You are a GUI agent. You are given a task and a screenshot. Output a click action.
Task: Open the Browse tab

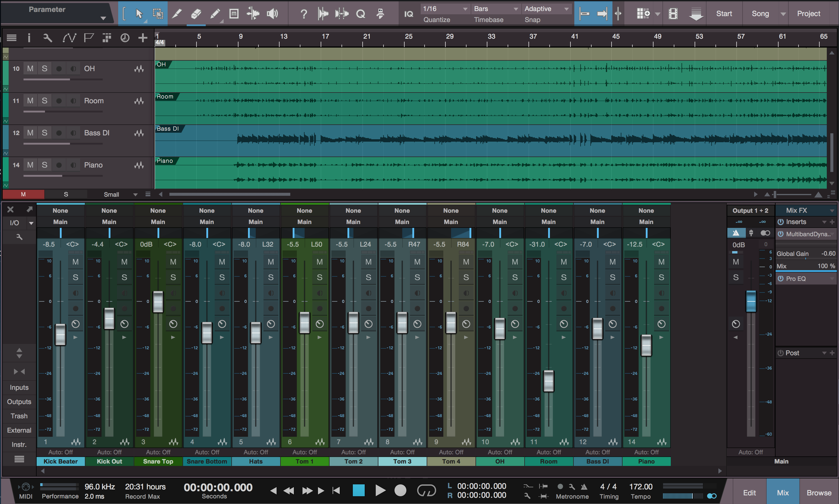click(819, 492)
